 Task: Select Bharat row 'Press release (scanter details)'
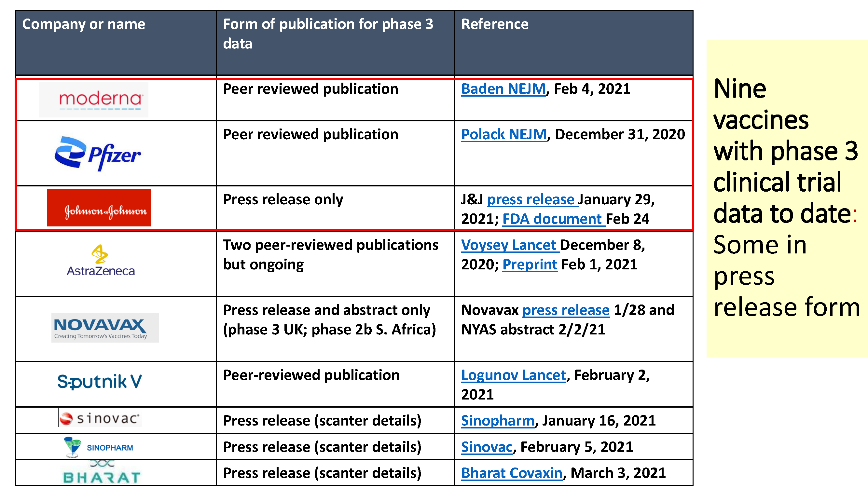pos(335,472)
